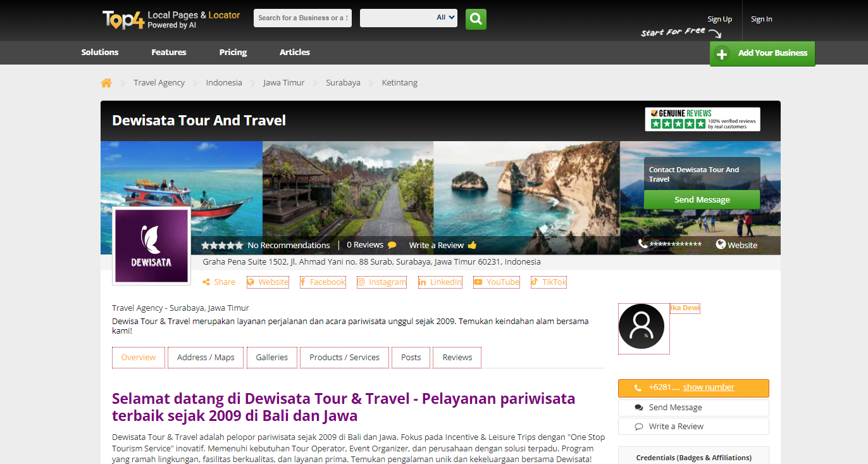
Task: Open the LinkedIn social link
Action: click(x=440, y=282)
